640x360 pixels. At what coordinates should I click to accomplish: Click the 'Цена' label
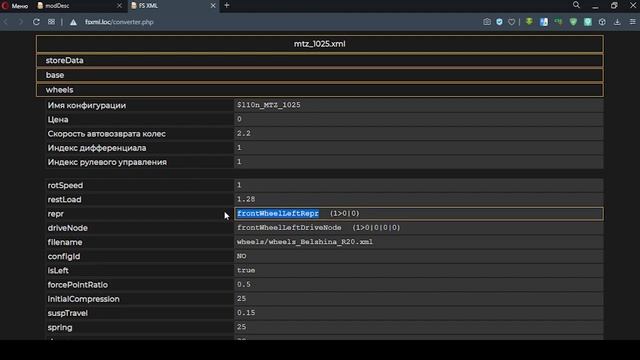58,120
